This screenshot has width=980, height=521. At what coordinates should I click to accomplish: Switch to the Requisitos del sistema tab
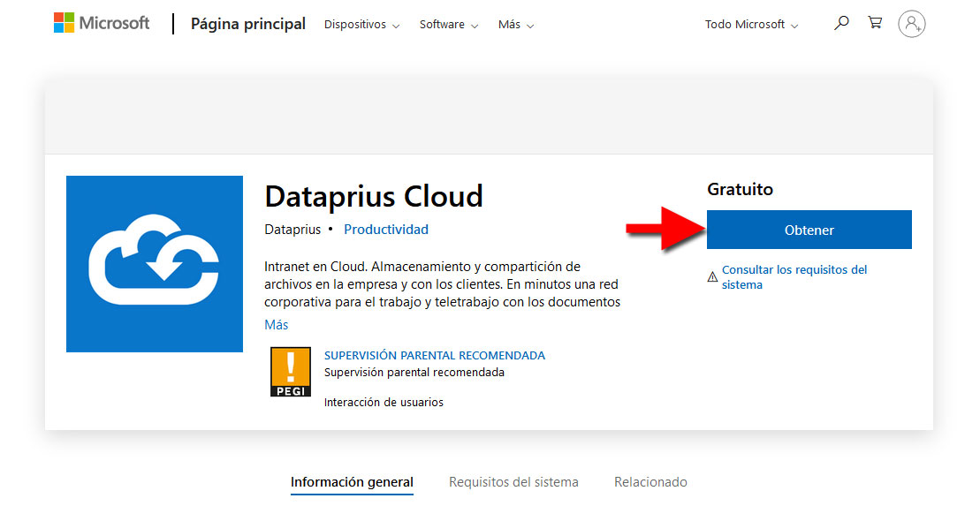513,482
